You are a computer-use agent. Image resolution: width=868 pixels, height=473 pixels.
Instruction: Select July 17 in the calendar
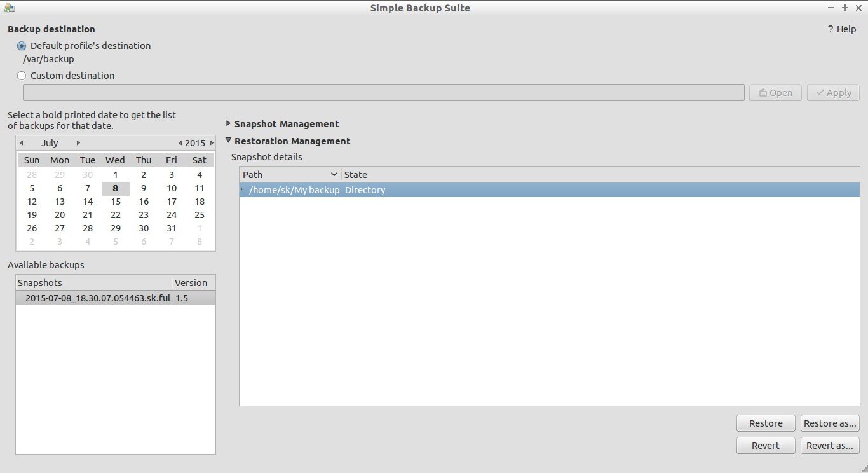(x=172, y=202)
